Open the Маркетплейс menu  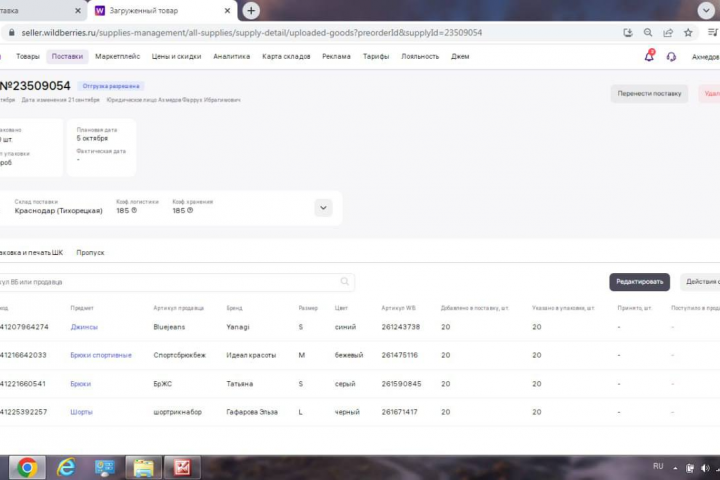[x=118, y=56]
